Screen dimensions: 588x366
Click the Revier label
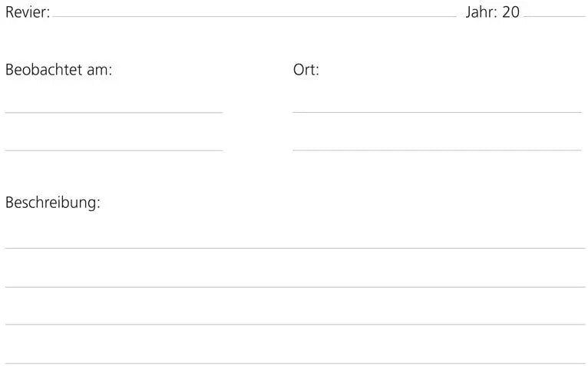pos(27,13)
